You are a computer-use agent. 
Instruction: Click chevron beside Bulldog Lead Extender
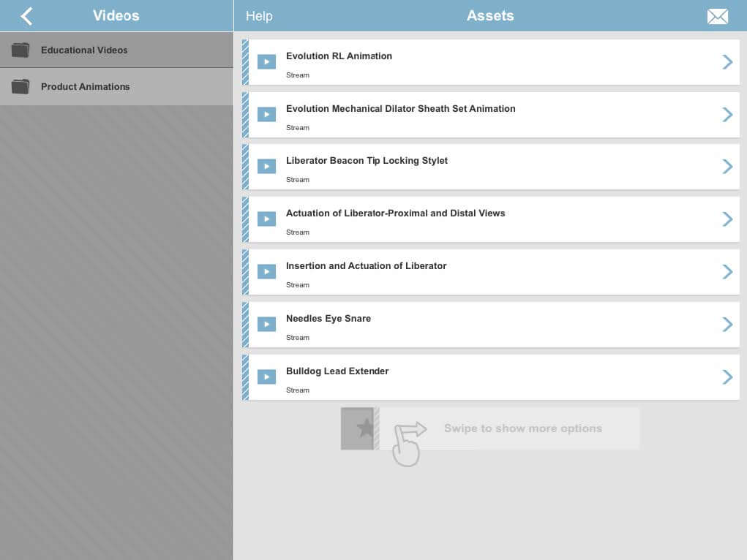727,377
